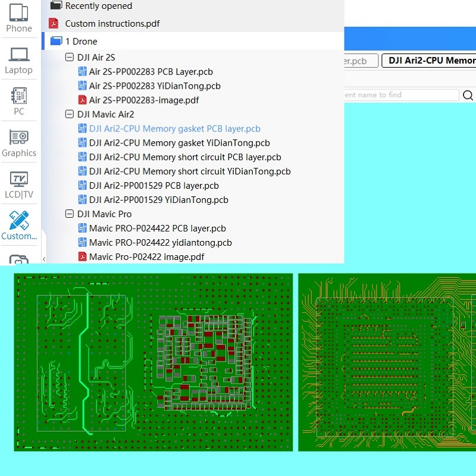Collapse the DJI Mavic Pro folder

click(69, 214)
